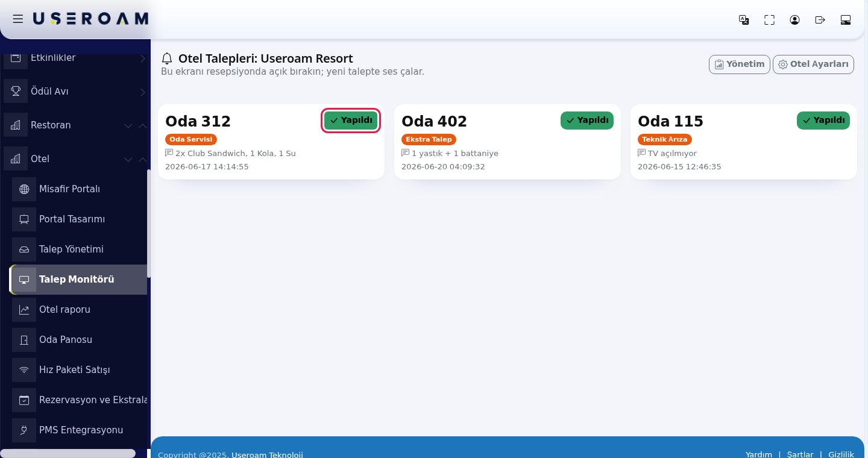Click the globe icon for Misafir Portalı
The image size is (868, 458).
[24, 189]
